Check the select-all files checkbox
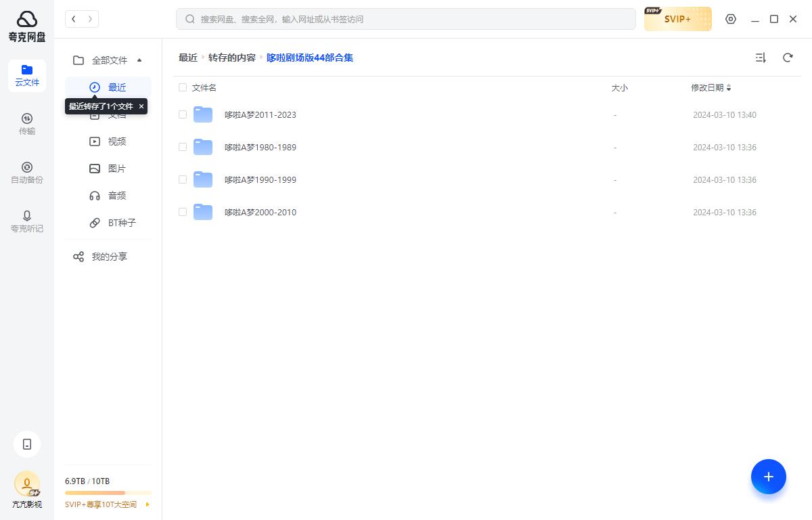 click(x=183, y=87)
